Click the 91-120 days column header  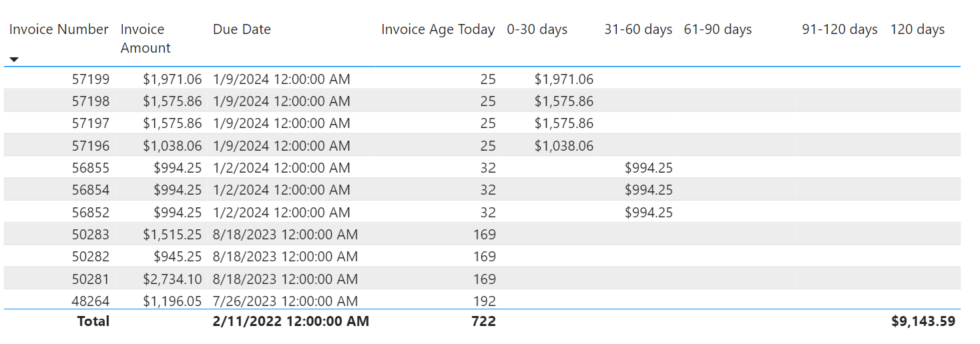[839, 29]
